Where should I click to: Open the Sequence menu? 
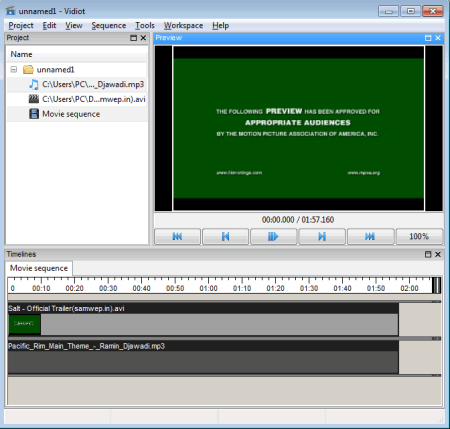coord(109,26)
